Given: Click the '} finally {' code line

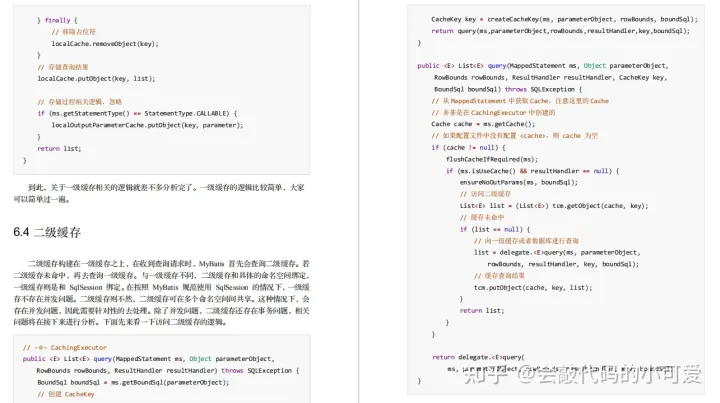Looking at the screenshot, I should pos(57,20).
